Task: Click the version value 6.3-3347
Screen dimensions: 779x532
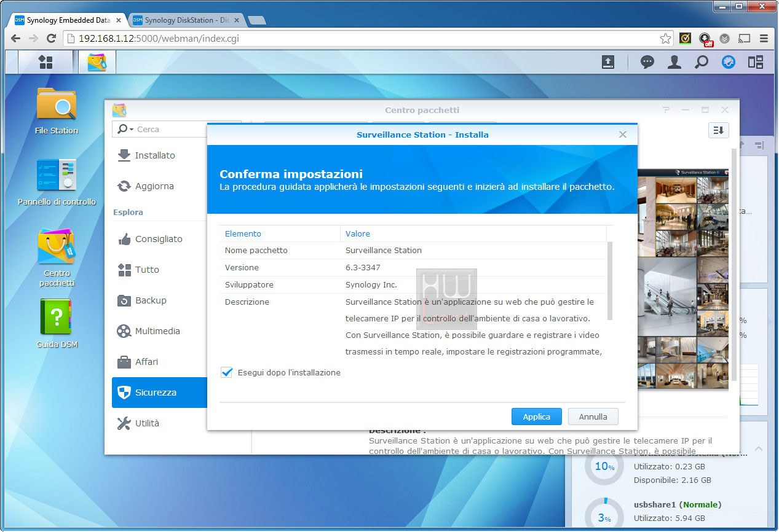Action: (363, 267)
